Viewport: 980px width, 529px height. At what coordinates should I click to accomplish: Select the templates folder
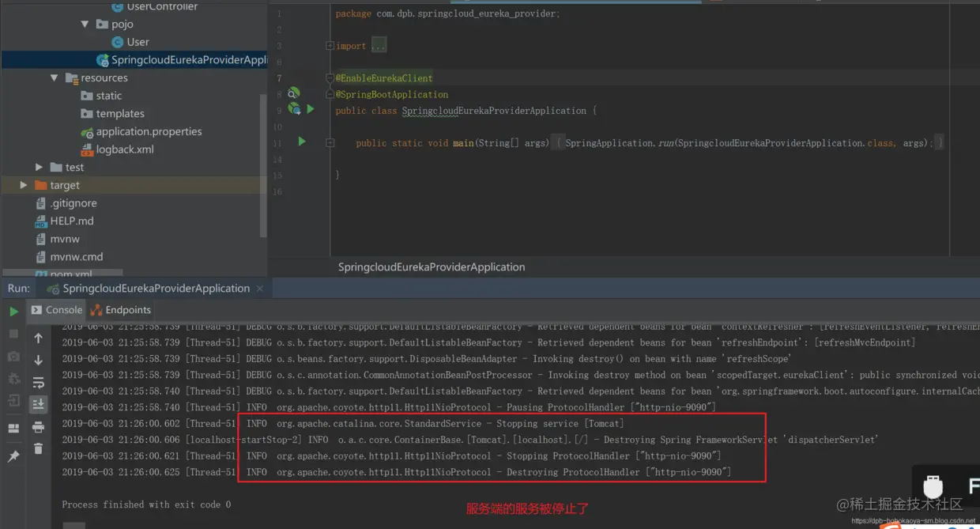(x=120, y=114)
